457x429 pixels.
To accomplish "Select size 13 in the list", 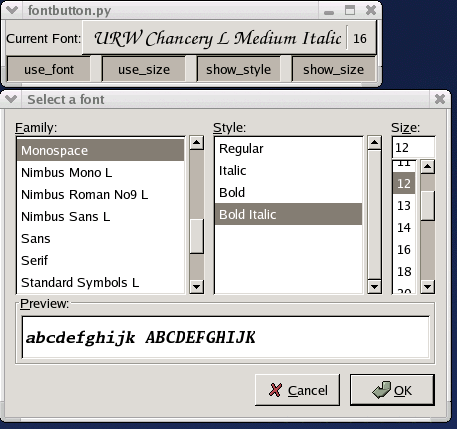I will click(x=404, y=205).
